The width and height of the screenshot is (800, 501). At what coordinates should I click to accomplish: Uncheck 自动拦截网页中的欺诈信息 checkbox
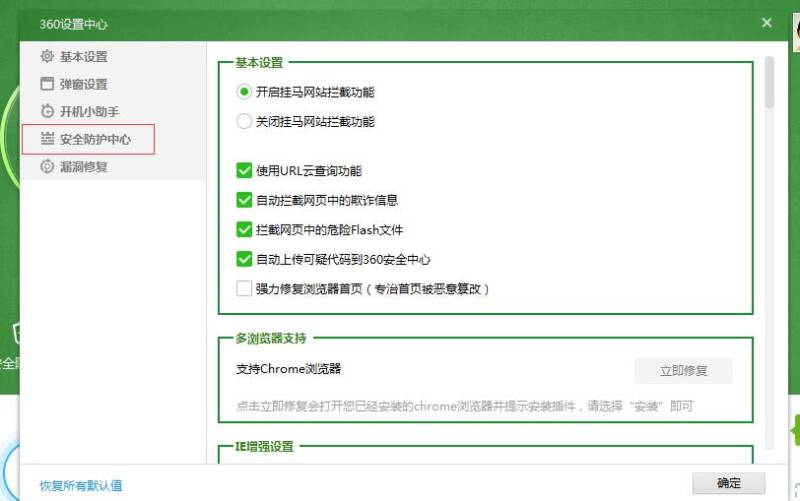[244, 200]
